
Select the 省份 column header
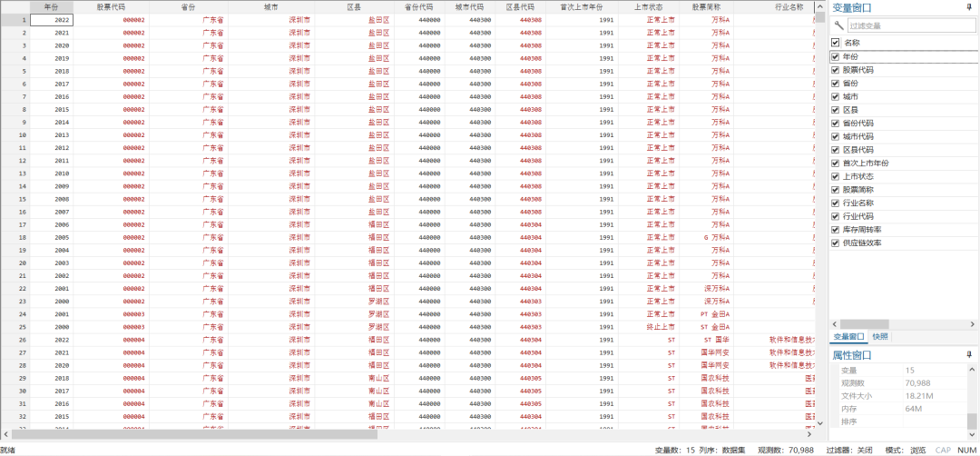point(189,7)
